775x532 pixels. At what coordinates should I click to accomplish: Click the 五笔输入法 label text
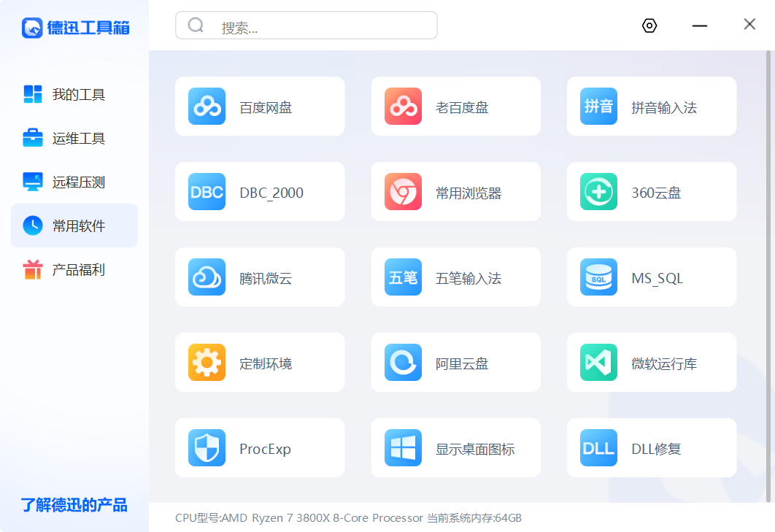coord(468,278)
